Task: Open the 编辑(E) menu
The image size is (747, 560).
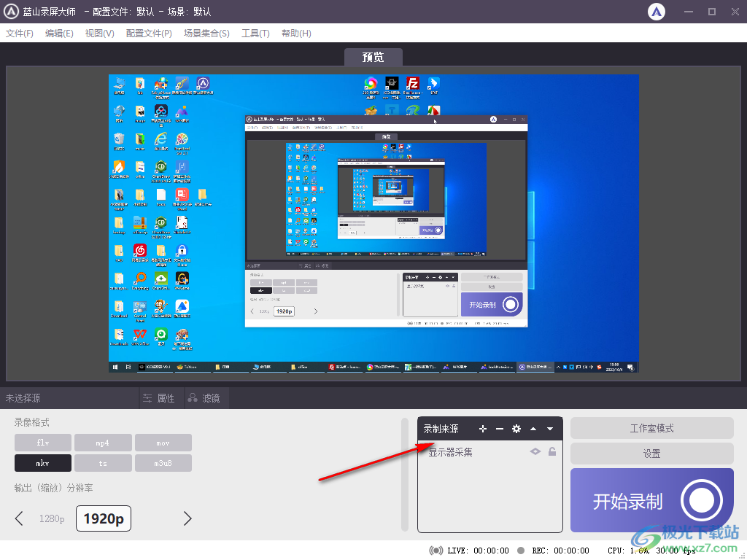Action: coord(59,34)
